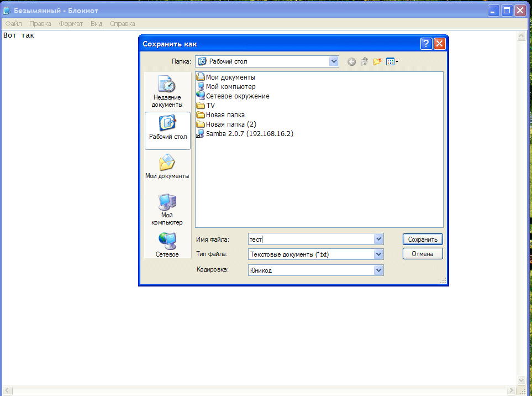Viewport: 532px width, 396px height.
Task: Create a new folder icon
Action: 377,61
